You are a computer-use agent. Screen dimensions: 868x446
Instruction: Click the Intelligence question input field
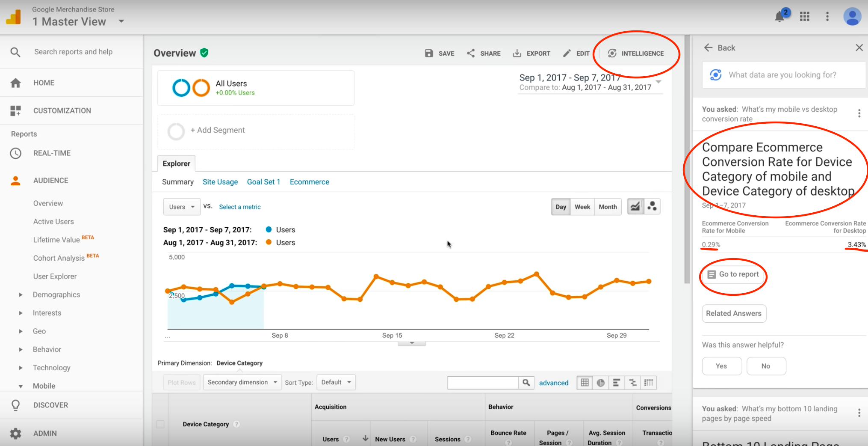783,75
